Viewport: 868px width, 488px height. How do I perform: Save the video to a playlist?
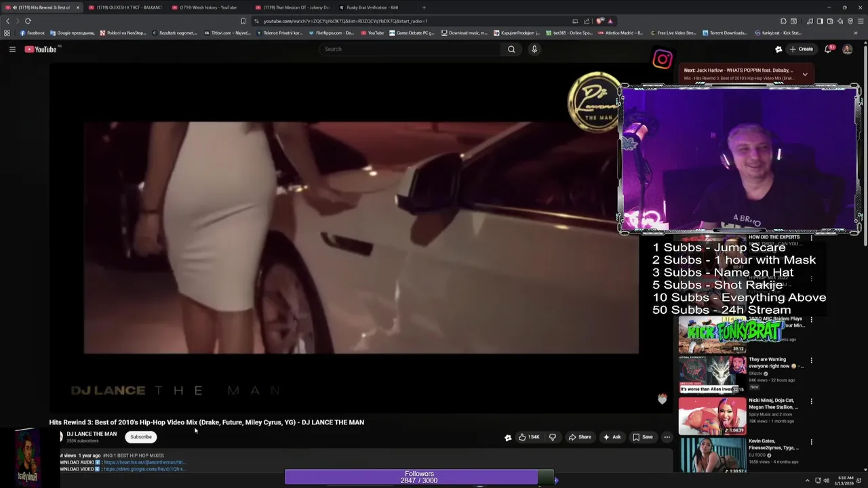tap(642, 437)
